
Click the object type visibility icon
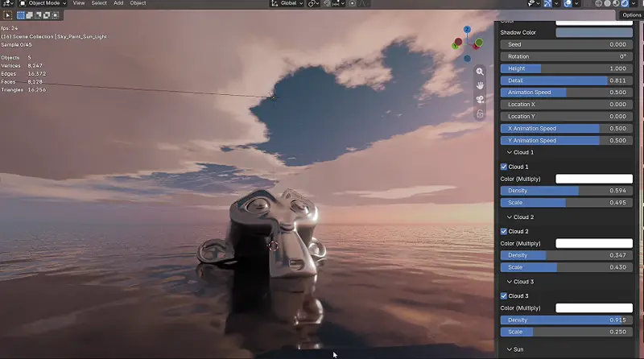[x=530, y=3]
